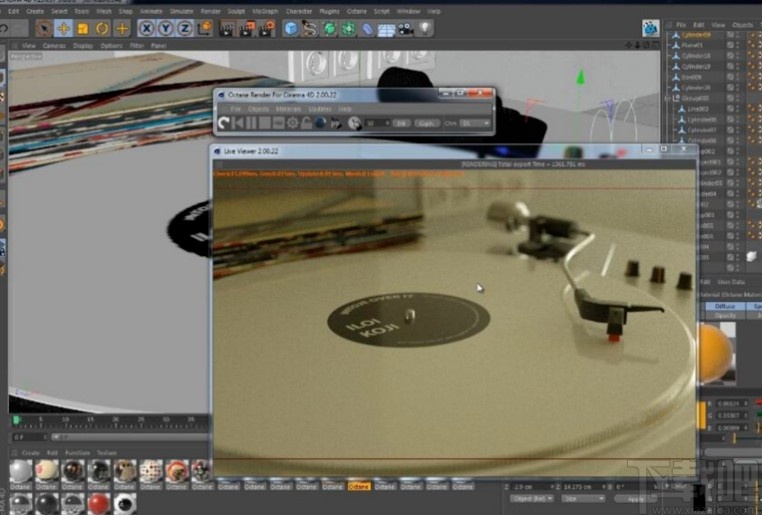Screen dimensions: 762x515
Task: Collapse the Group003 tree node
Action: pos(668,98)
